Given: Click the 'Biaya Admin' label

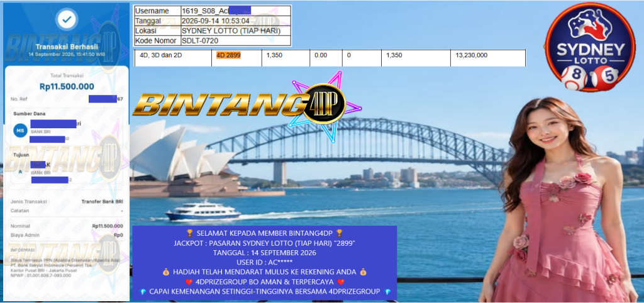Looking at the screenshot, I should [x=25, y=235].
